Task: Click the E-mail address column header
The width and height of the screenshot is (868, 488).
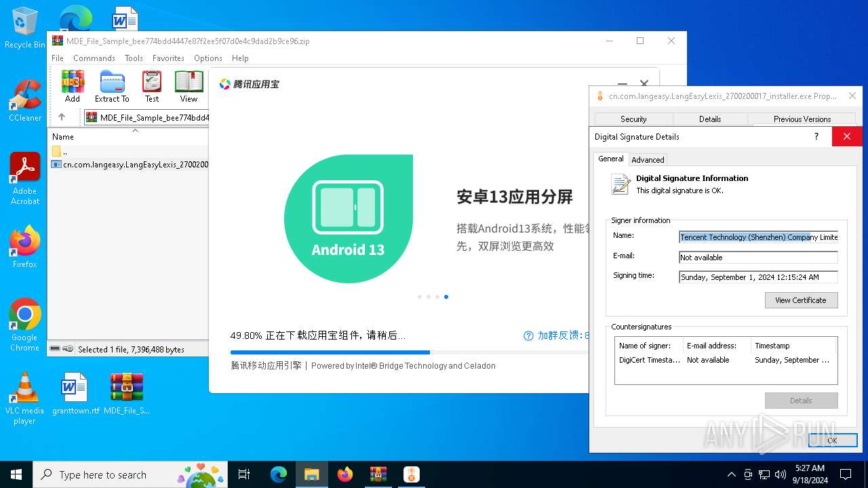Action: (717, 346)
